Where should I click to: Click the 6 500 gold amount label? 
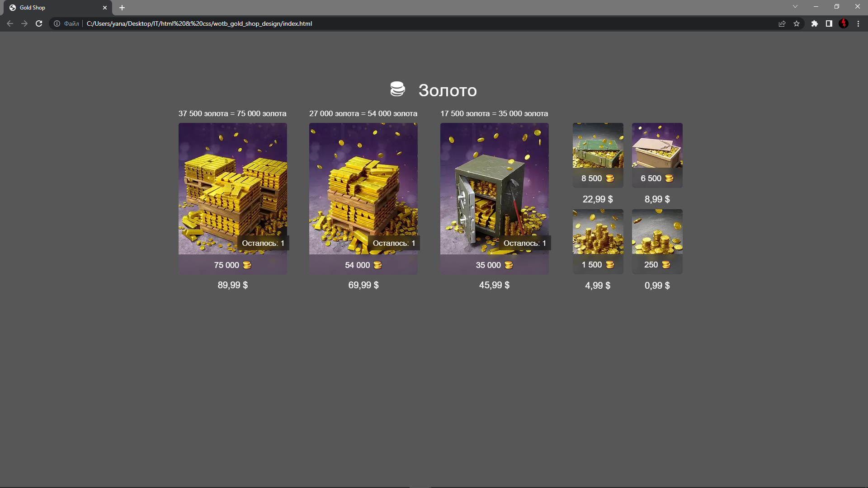[657, 178]
